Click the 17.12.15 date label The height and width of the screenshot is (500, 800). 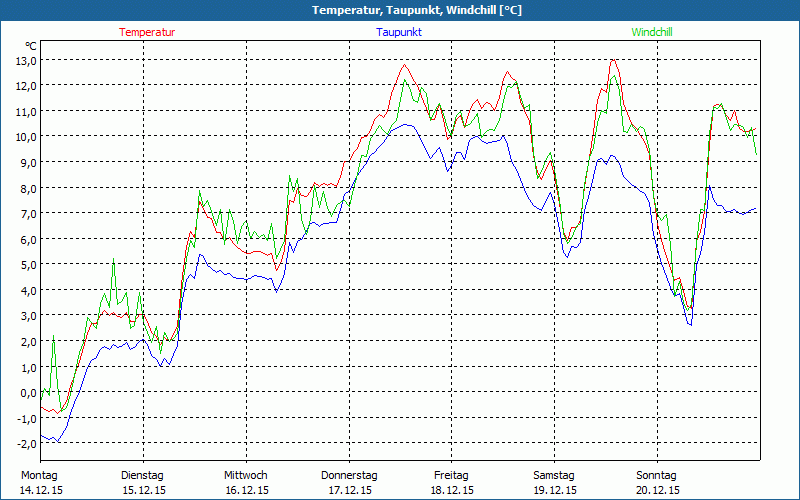(350, 490)
